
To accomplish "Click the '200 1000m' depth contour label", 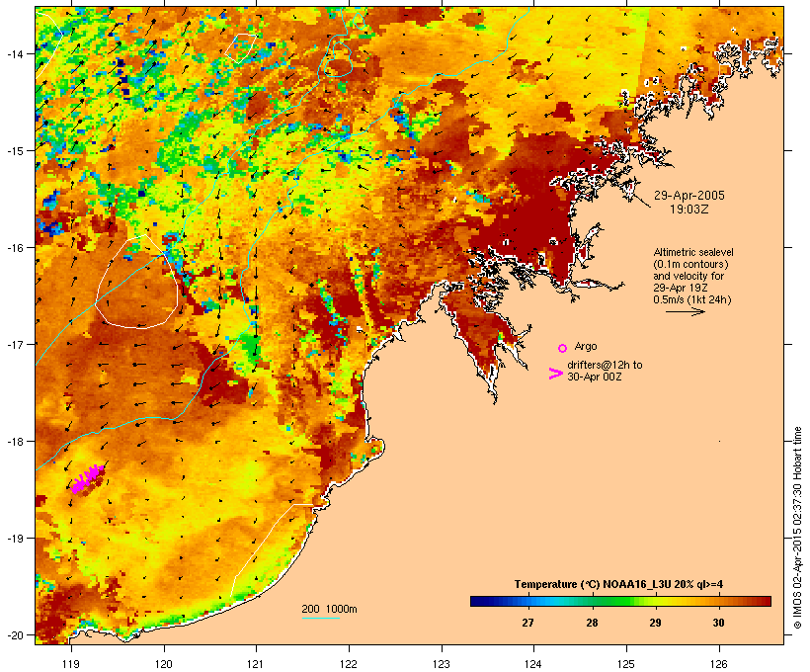I will click(x=329, y=609).
